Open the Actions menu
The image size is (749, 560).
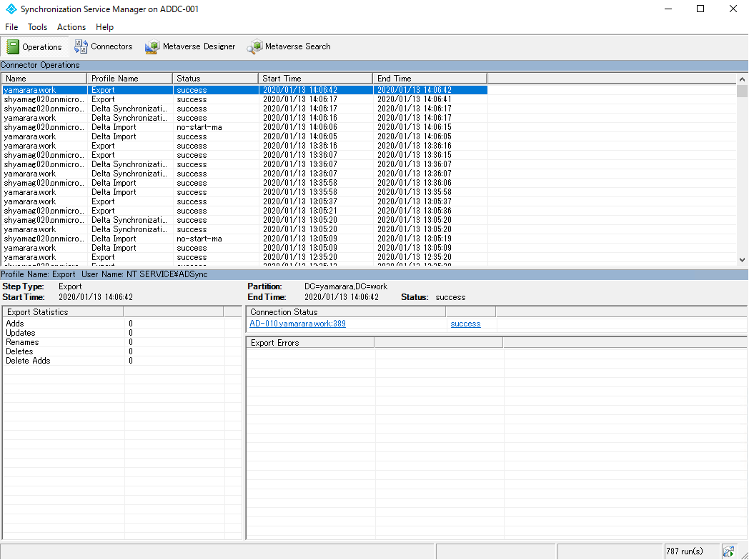(71, 27)
